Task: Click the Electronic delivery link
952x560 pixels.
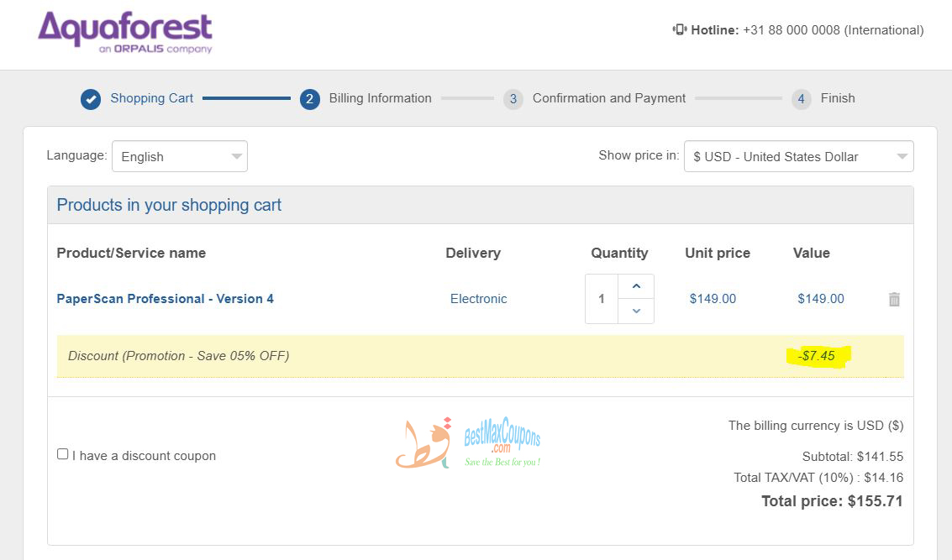Action: tap(478, 299)
